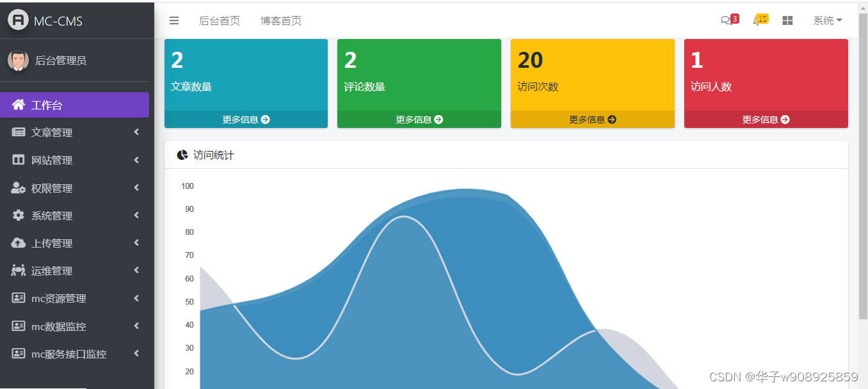Click the 文章管理 newspaper icon

click(x=19, y=132)
